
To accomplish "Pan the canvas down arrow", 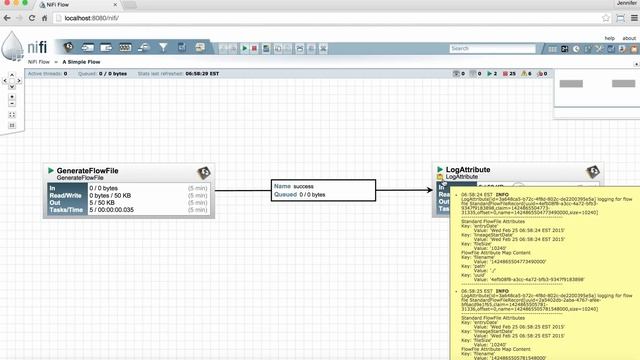I will click(x=12, y=87).
